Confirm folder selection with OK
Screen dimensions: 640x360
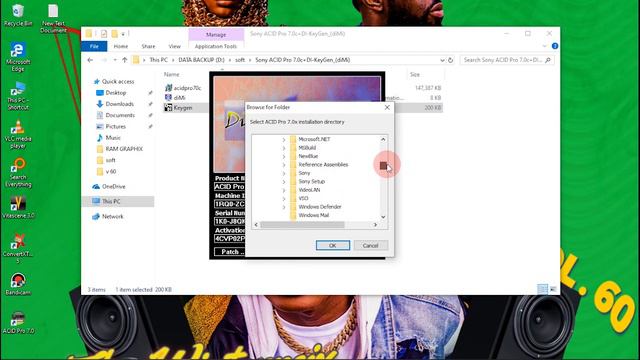(x=333, y=245)
